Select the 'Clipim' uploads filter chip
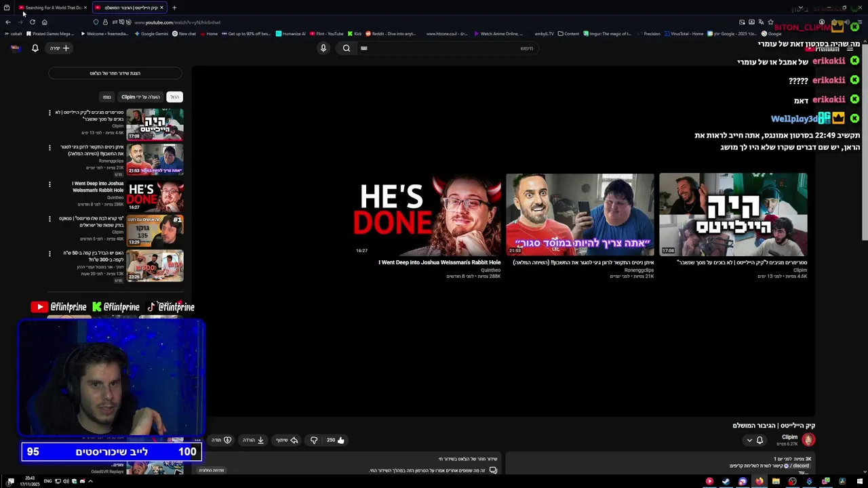Screen dimensions: 868x488 point(140,97)
